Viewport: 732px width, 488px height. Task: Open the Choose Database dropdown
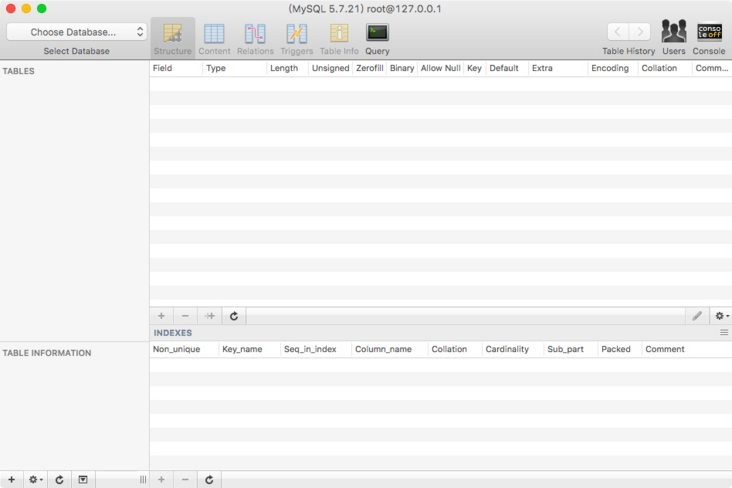(76, 32)
